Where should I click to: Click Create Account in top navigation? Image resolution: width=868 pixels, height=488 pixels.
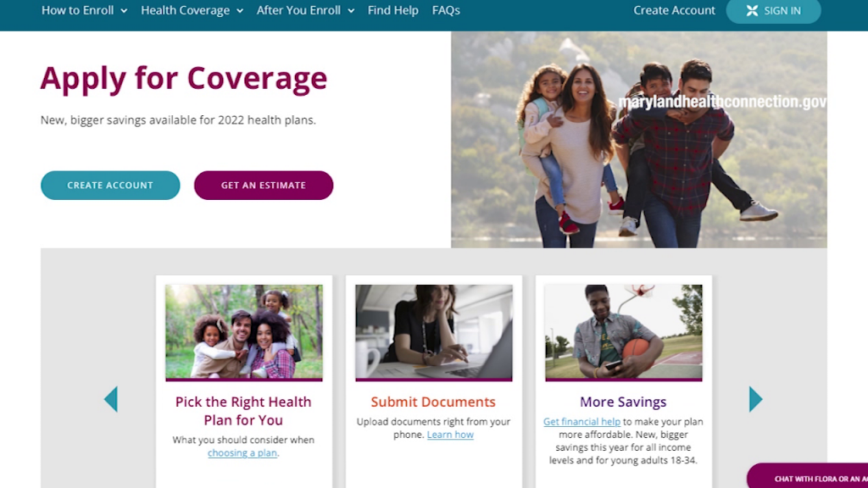[674, 10]
